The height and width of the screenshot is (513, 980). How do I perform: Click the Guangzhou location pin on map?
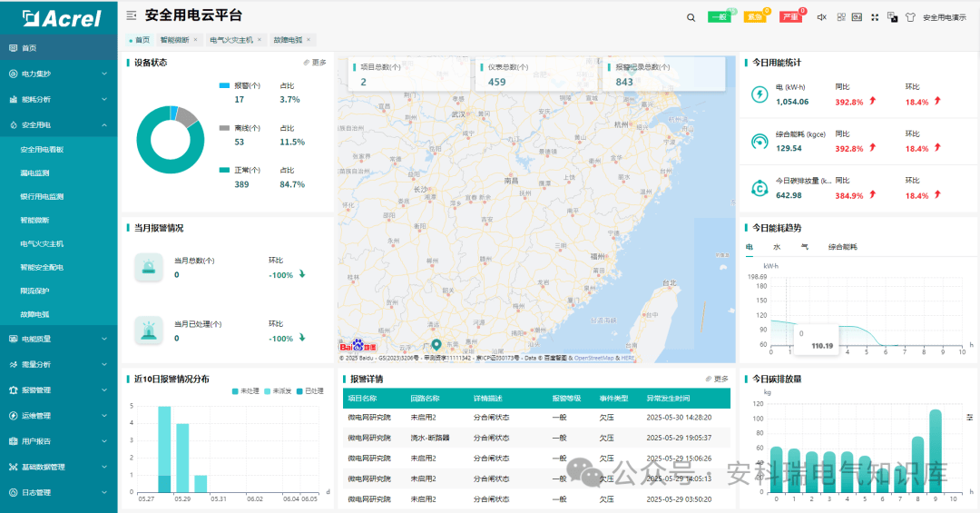pos(436,344)
